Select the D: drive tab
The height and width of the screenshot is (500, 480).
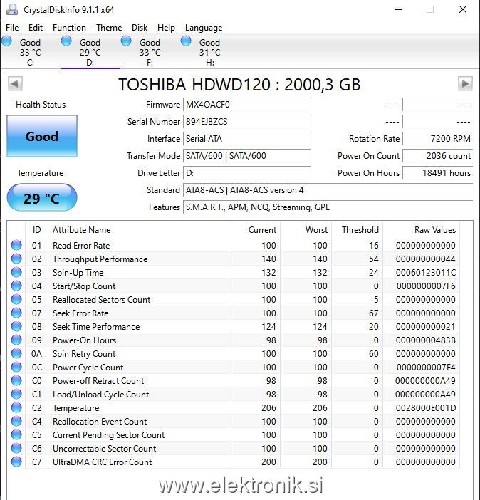point(90,52)
